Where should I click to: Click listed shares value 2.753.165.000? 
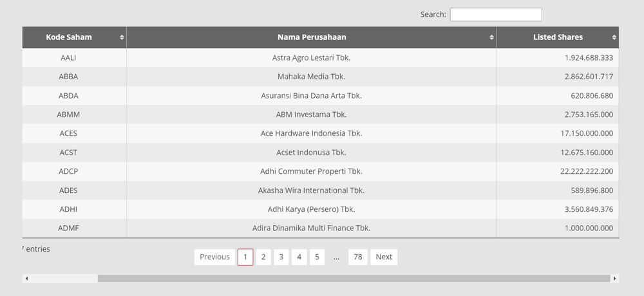(x=589, y=115)
